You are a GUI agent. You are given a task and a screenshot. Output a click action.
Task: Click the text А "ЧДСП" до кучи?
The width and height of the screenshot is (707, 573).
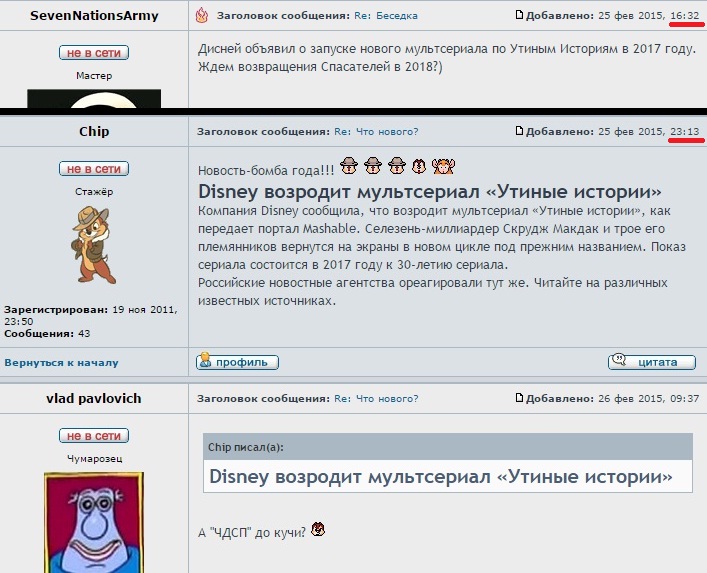(252, 532)
